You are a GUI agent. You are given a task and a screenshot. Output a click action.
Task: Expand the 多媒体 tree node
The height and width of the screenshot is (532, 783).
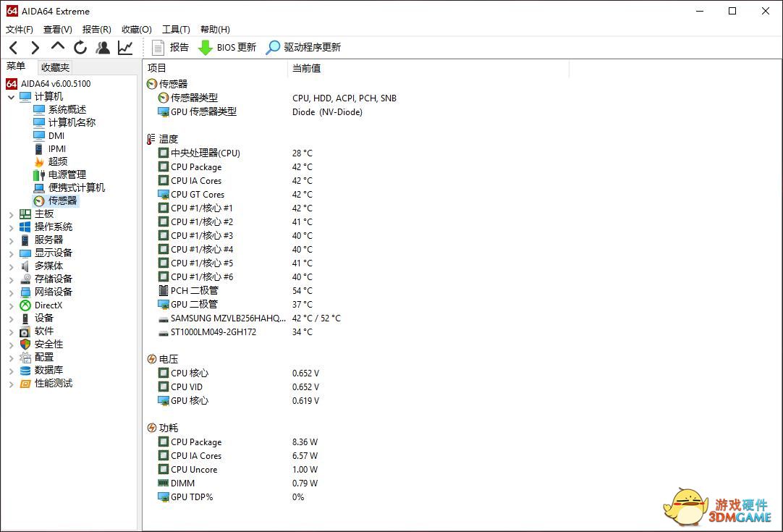point(11,266)
